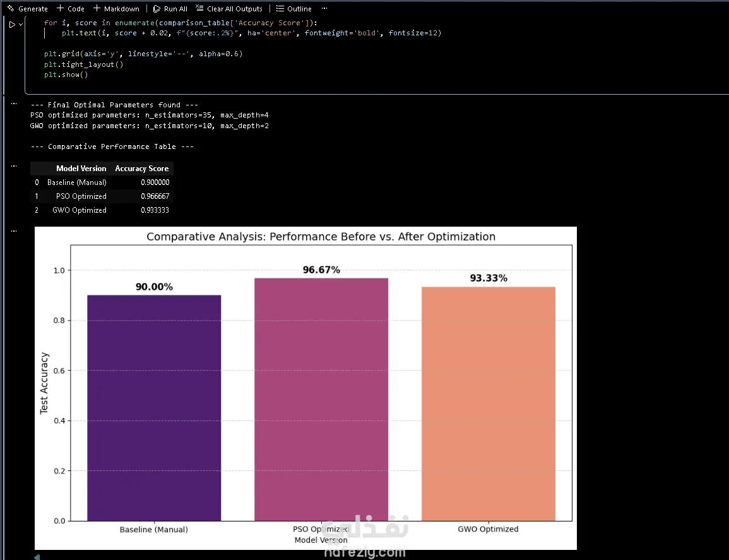Open output options beside optimal parameters text

pos(14,104)
